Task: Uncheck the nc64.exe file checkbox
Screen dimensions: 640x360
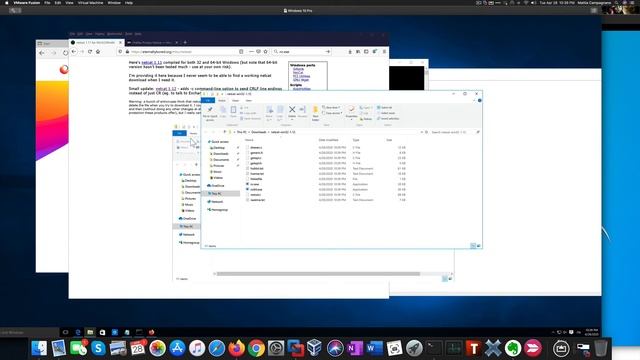Action: tap(247, 189)
